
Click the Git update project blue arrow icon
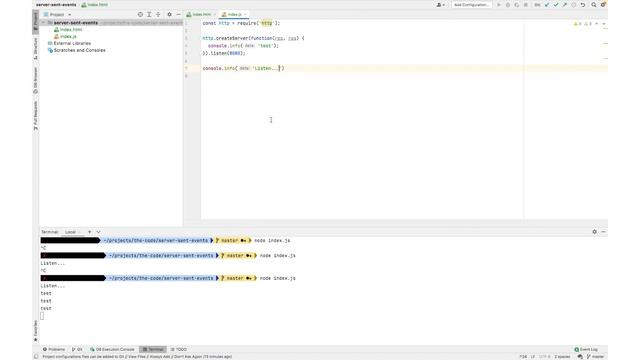coord(547,5)
